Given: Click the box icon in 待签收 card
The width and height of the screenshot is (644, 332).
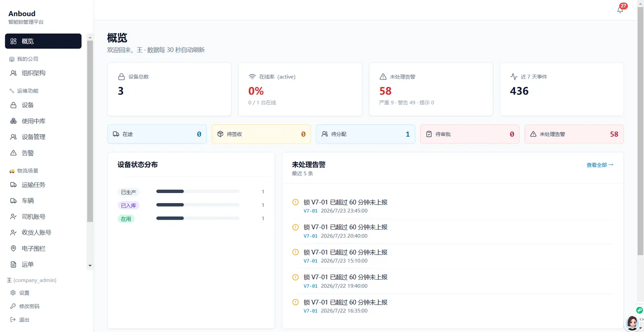Looking at the screenshot, I should click(220, 134).
